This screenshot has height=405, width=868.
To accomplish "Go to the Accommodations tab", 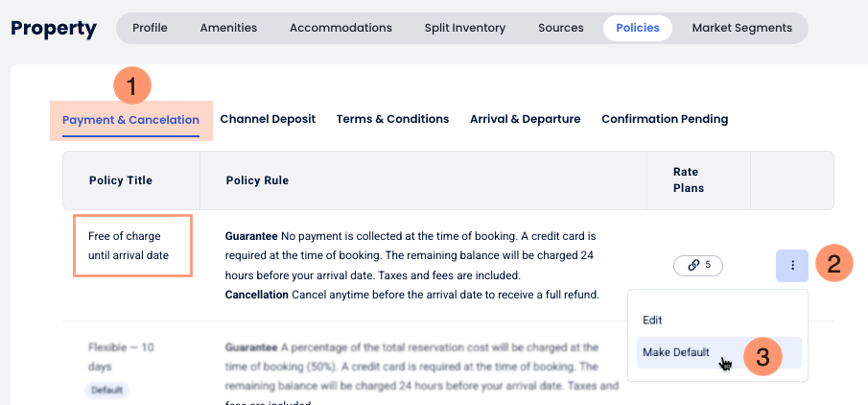I will [340, 28].
